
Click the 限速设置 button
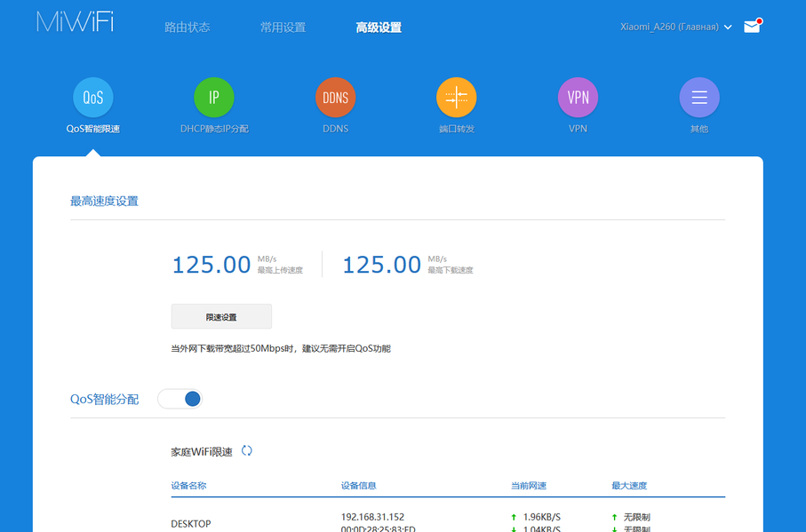pos(221,316)
